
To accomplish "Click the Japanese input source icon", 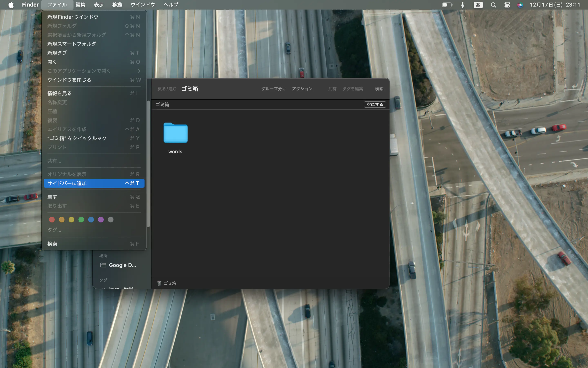I will tap(478, 5).
